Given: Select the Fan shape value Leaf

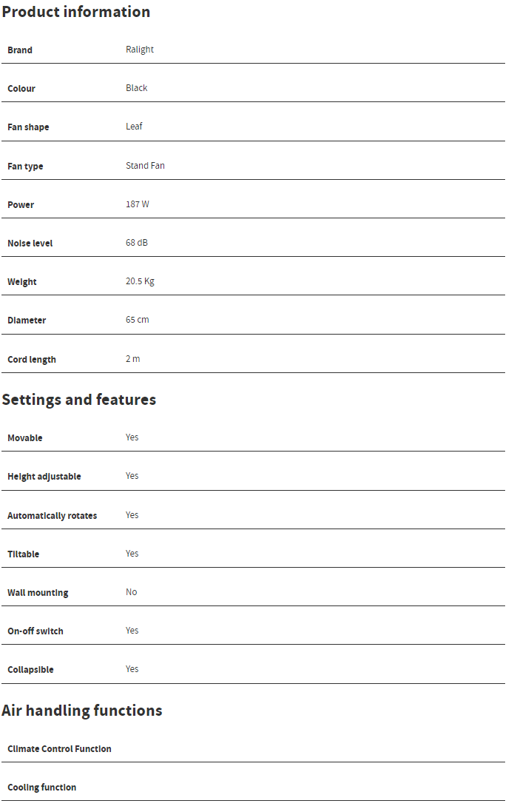Looking at the screenshot, I should (134, 127).
